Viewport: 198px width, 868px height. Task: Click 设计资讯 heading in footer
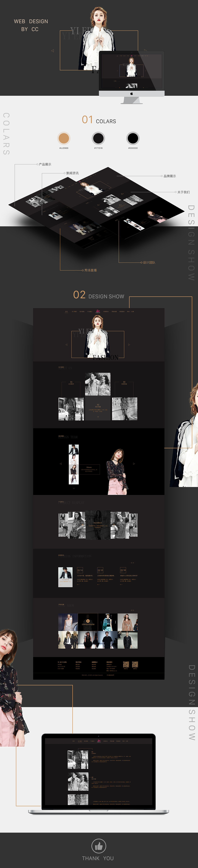[x=78, y=662]
